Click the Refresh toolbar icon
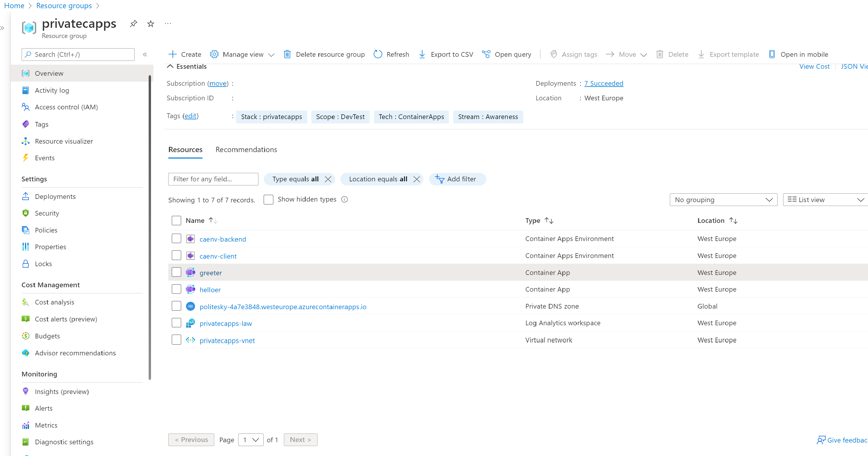 tap(378, 54)
